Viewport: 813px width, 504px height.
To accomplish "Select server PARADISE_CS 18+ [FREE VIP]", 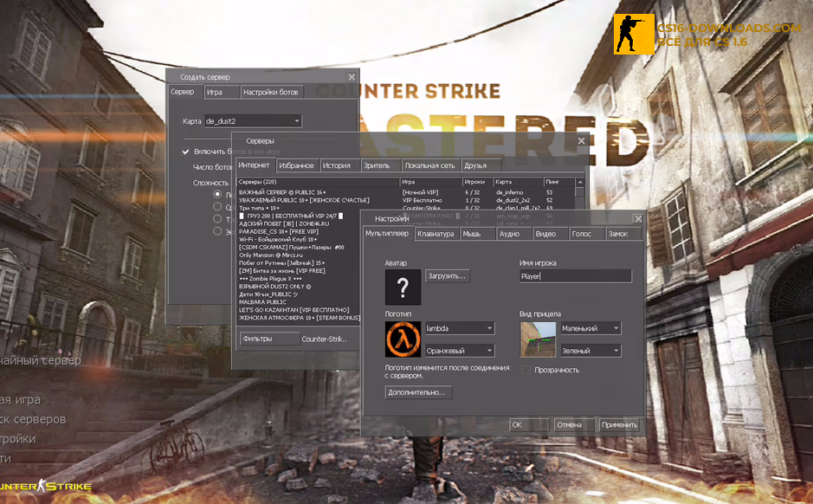I will (279, 231).
